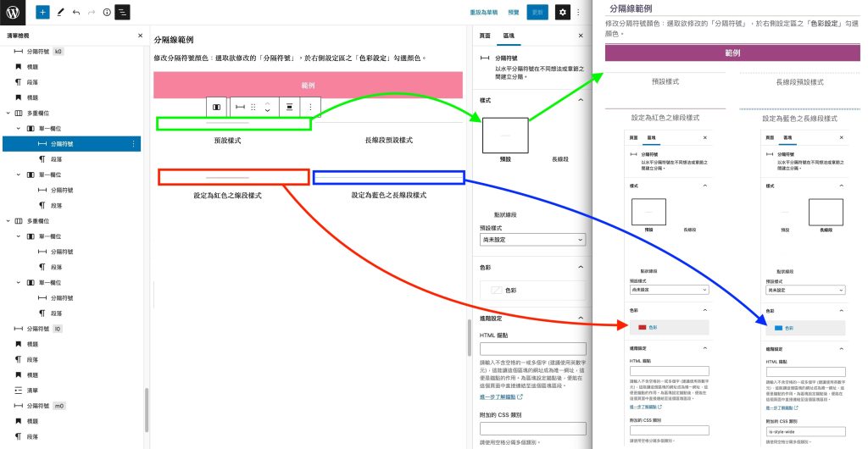Focus the editor sidebar's 附加的 CSS 類別 input

click(x=532, y=429)
